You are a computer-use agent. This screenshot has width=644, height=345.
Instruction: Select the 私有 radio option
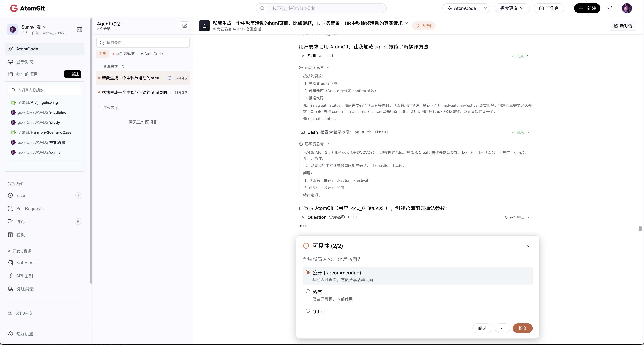308,292
